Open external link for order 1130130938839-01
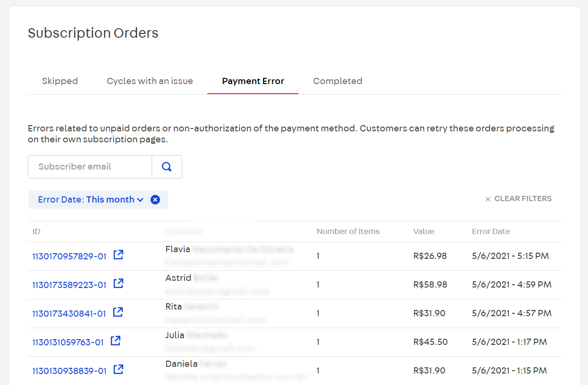Image resolution: width=588 pixels, height=385 pixels. (x=118, y=370)
